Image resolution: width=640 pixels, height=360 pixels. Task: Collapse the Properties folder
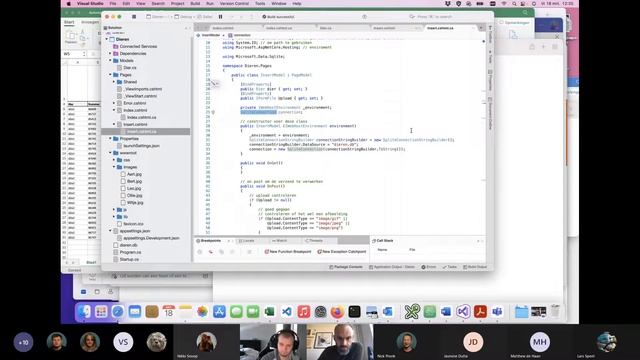click(110, 139)
